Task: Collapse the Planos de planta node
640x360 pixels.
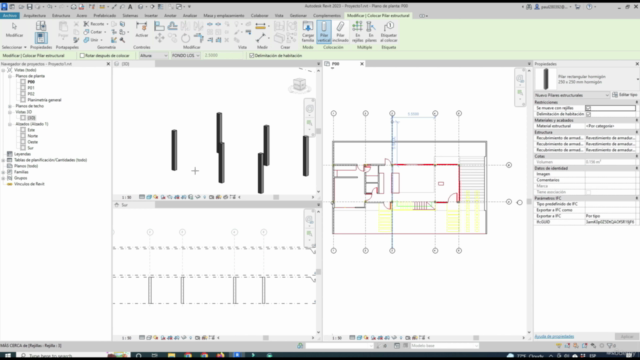Action: point(10,76)
